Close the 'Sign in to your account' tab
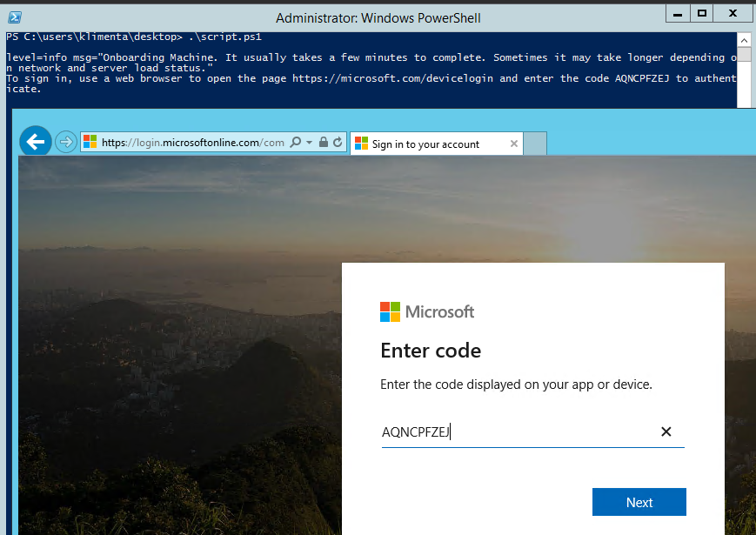756x535 pixels. (x=514, y=144)
